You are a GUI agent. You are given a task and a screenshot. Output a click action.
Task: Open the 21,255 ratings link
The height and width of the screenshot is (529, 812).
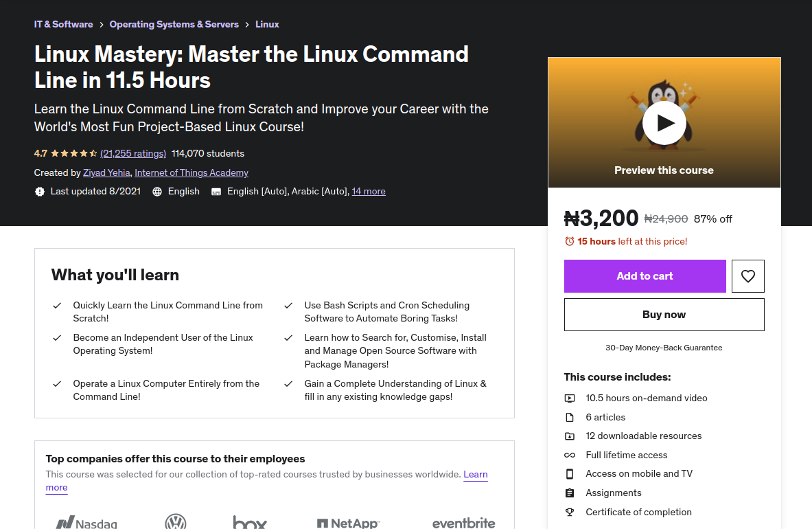[x=133, y=153]
